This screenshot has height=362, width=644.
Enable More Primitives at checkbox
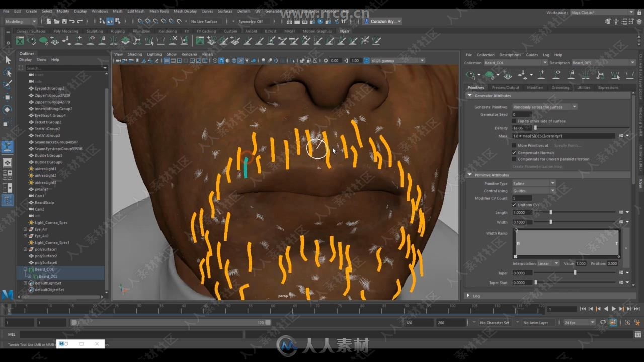[x=514, y=145]
